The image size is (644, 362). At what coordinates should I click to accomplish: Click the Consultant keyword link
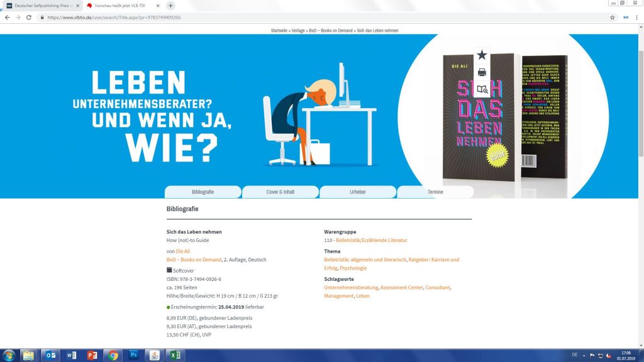[438, 287]
